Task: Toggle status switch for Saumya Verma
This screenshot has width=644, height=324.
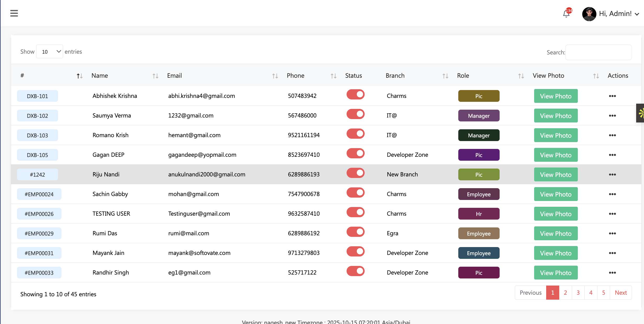Action: (x=355, y=114)
